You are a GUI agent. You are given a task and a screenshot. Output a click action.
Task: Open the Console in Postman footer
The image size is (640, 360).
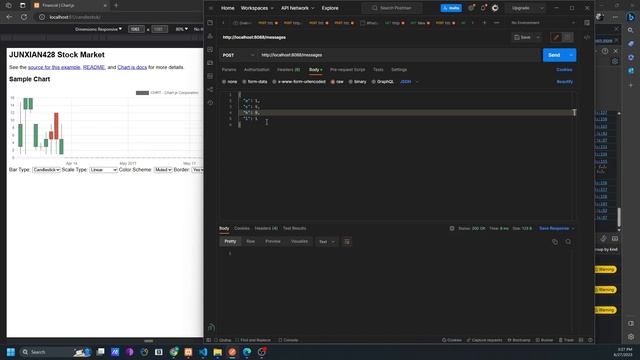[288, 340]
